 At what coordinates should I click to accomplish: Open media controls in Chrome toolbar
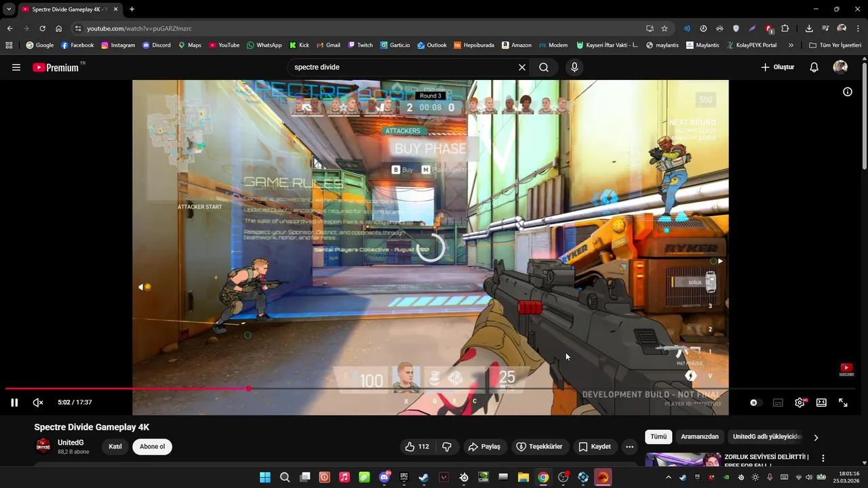(825, 28)
